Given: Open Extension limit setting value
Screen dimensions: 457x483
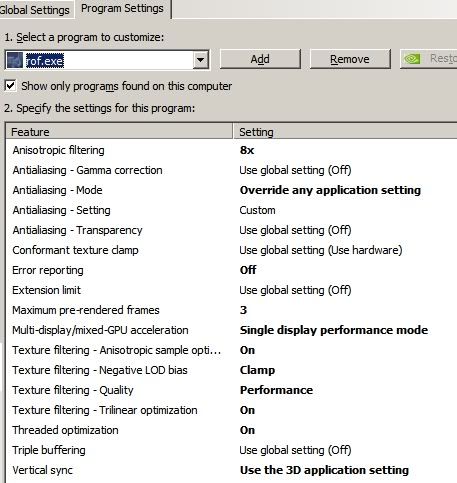Looking at the screenshot, I should point(295,290).
